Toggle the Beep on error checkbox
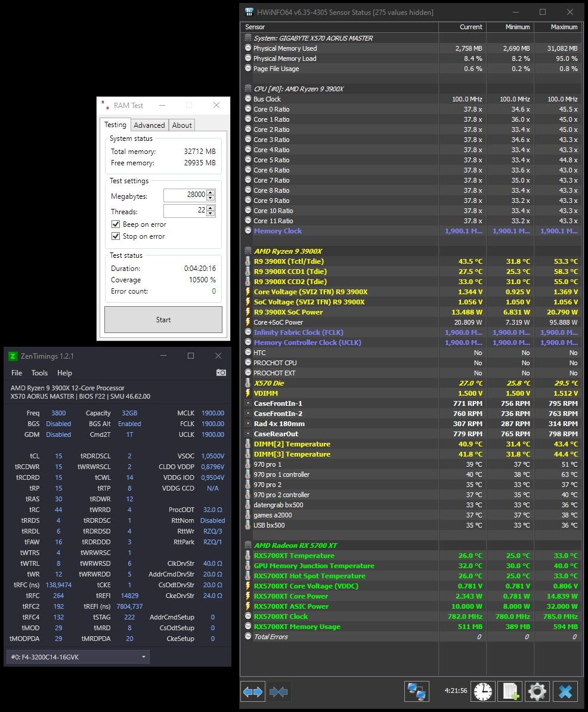This screenshot has height=712, width=588. 116,224
